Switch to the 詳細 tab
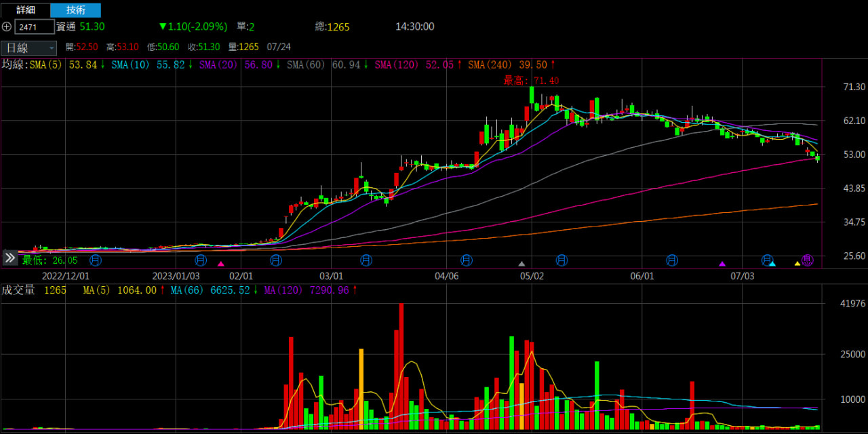This screenshot has height=434, width=868. (x=26, y=10)
